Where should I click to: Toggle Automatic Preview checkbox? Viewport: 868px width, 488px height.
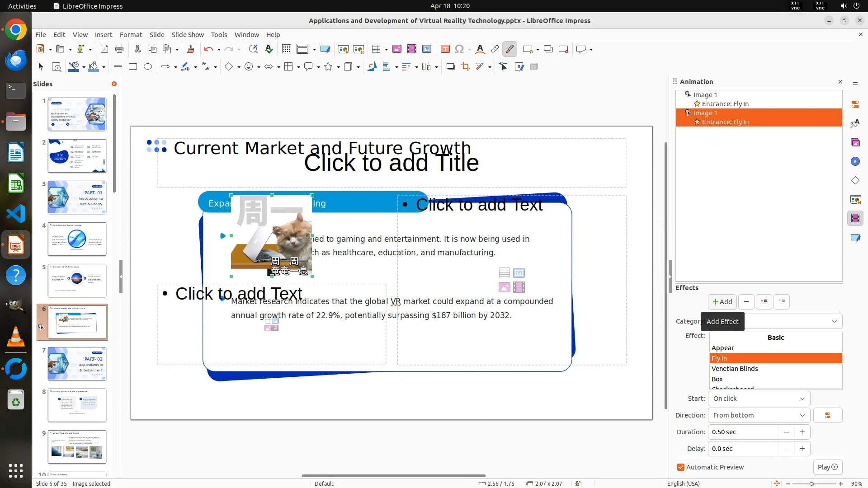(x=681, y=467)
